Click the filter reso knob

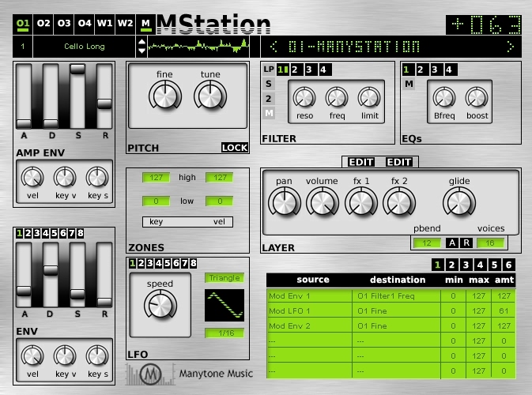304,98
